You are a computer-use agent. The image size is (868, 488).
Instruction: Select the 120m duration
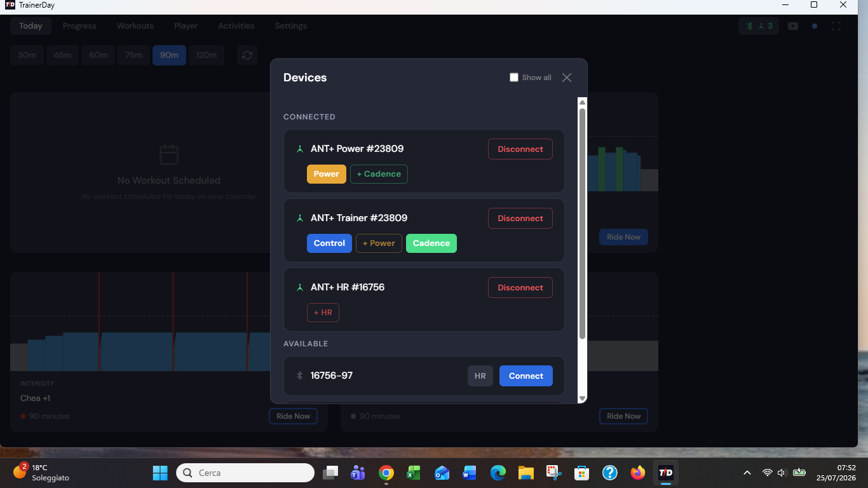tap(207, 55)
